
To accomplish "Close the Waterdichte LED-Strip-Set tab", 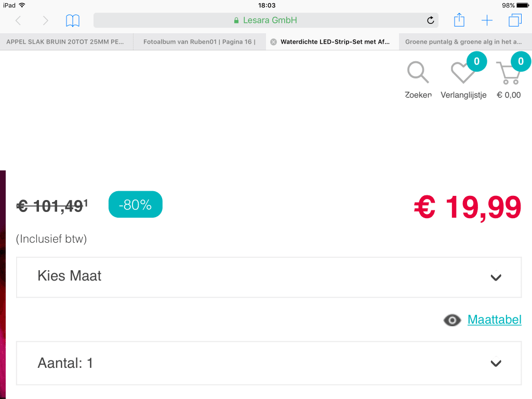I will [274, 42].
